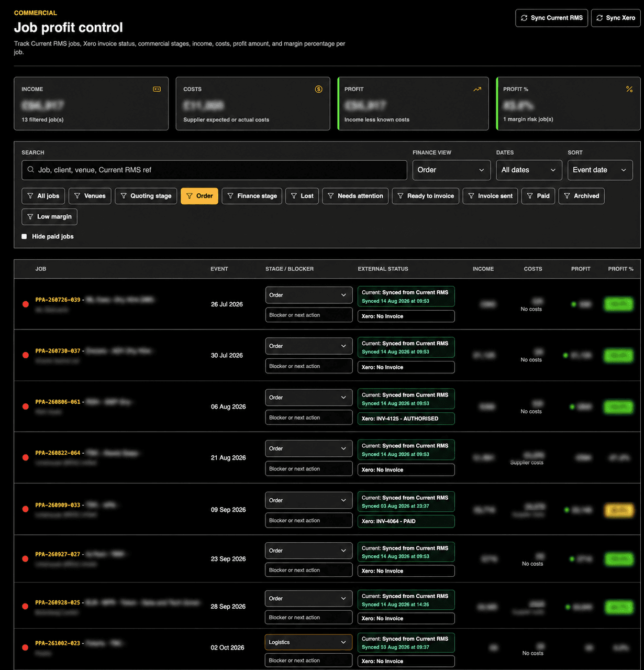Viewport: 644px width, 670px height.
Task: Click the Sync Xero refresh icon
Action: [x=599, y=18]
